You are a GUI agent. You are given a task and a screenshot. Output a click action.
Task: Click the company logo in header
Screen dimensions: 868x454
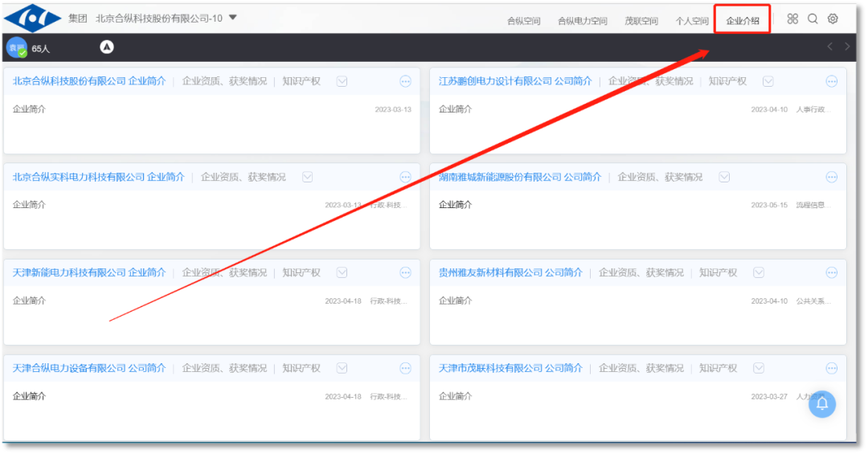(x=33, y=18)
